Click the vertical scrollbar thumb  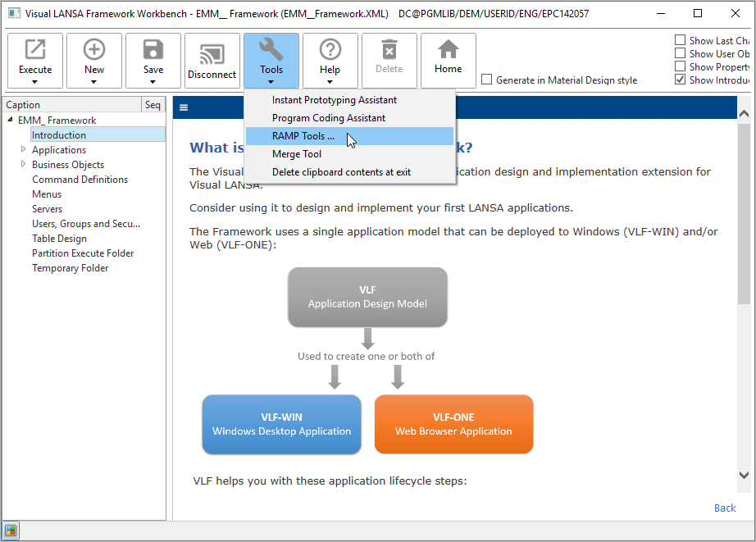point(744,213)
